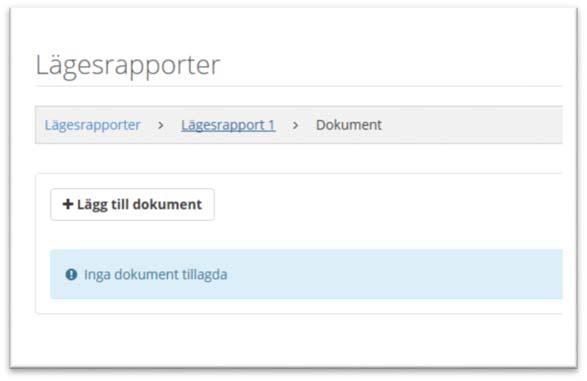Screen dimensions: 587x381
Task: Open the Lägesrapport 1 breadcrumb link
Action: coord(228,125)
